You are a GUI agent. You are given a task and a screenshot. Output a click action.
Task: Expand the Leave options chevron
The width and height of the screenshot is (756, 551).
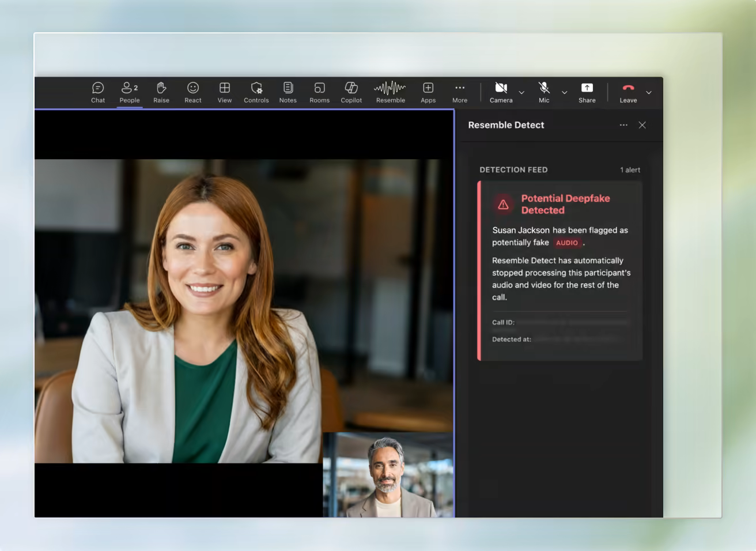tap(649, 92)
